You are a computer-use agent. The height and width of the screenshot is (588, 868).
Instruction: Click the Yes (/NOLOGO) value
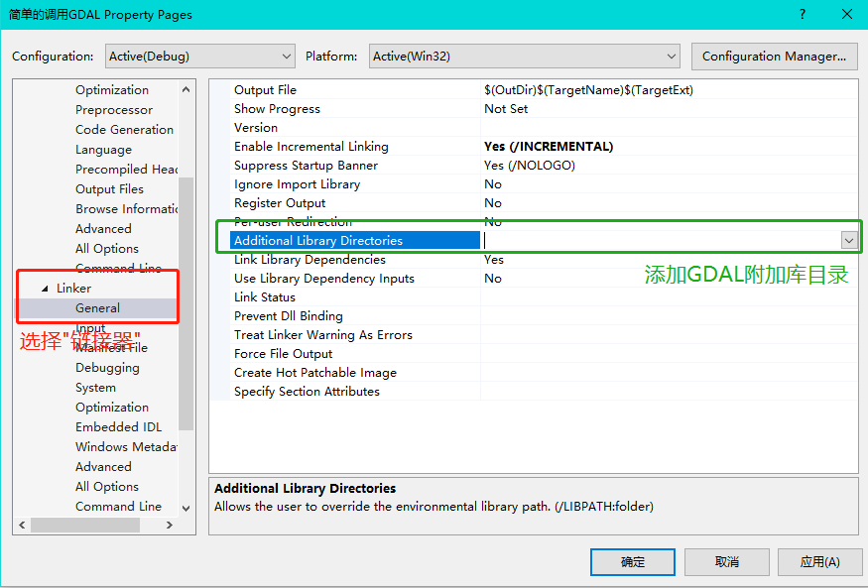[529, 166]
